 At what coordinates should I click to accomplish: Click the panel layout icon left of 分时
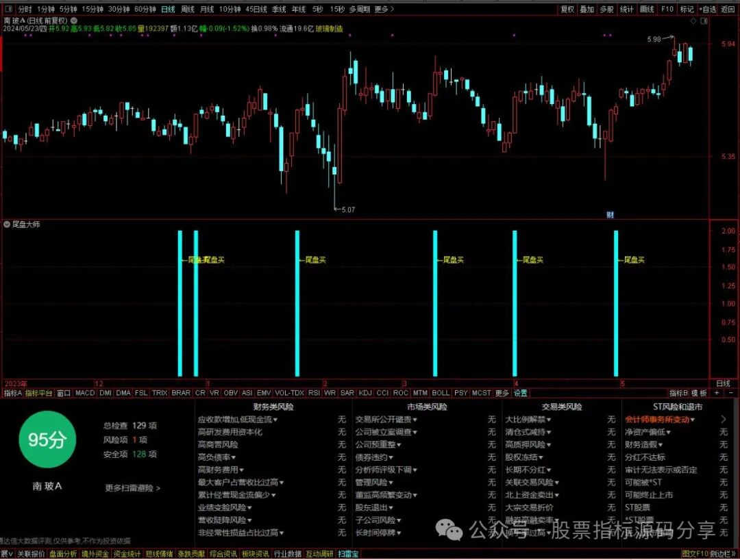8,9
